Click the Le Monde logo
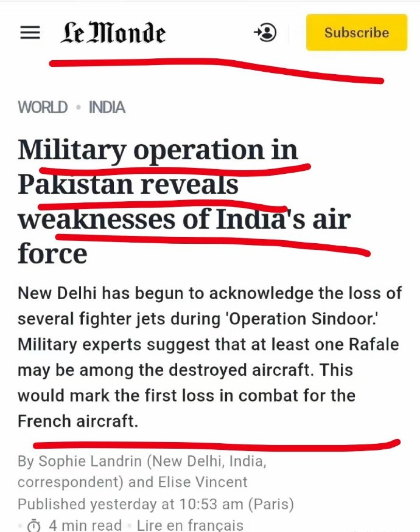 click(x=113, y=33)
